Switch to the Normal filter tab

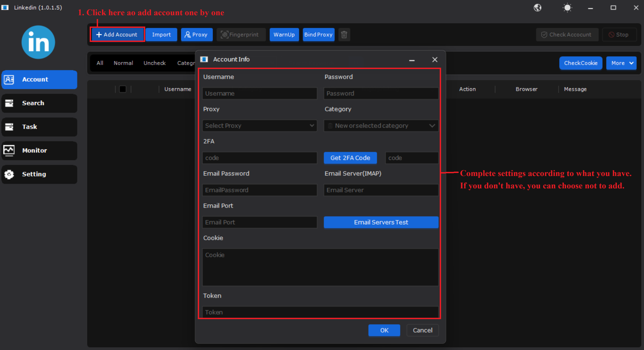123,63
